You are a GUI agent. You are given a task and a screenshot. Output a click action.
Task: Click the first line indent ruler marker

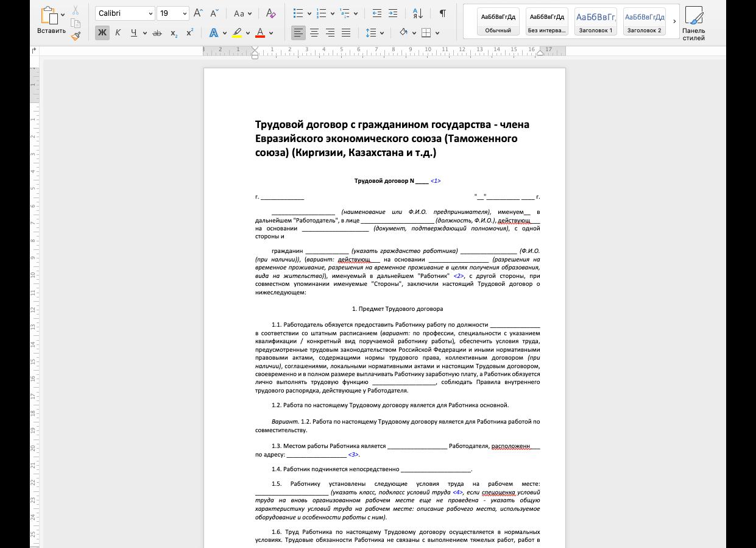click(255, 49)
